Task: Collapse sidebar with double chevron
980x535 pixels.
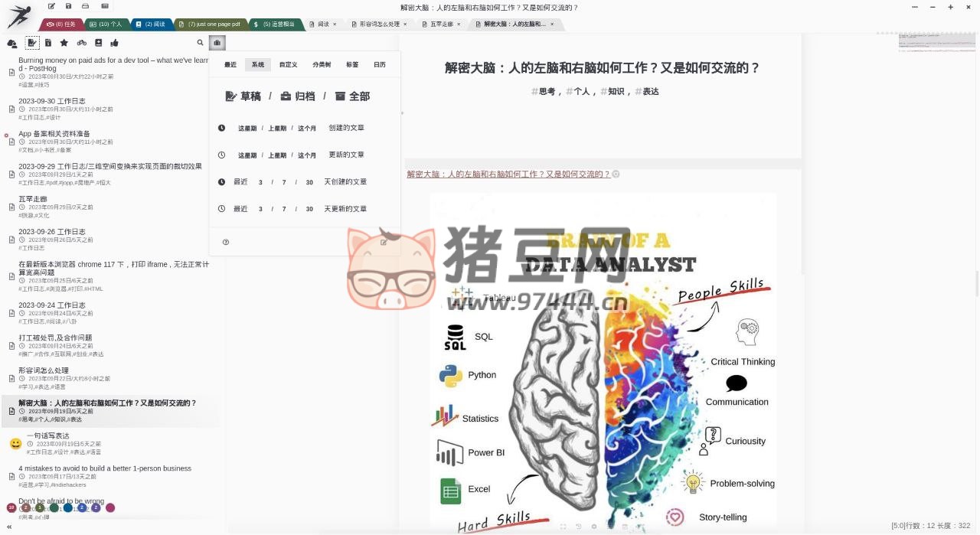Action: tap(10, 527)
